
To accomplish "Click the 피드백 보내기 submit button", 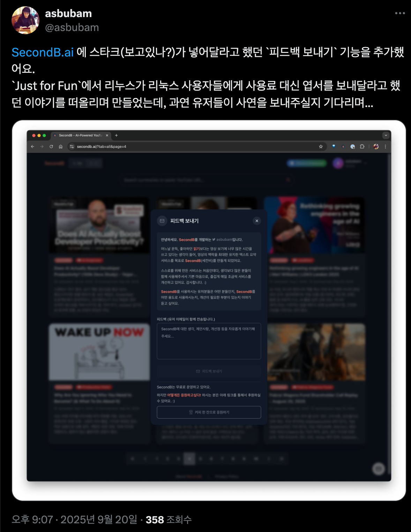I will coord(209,371).
